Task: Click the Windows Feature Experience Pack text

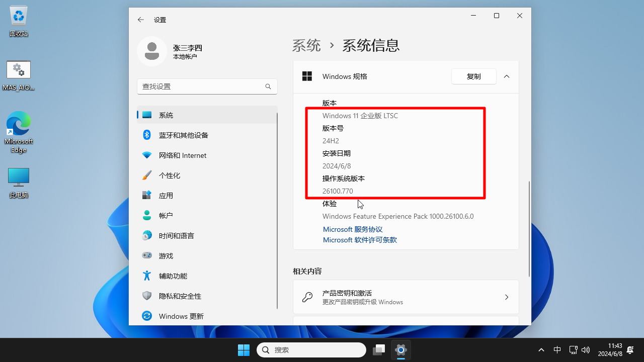Action: point(398,216)
